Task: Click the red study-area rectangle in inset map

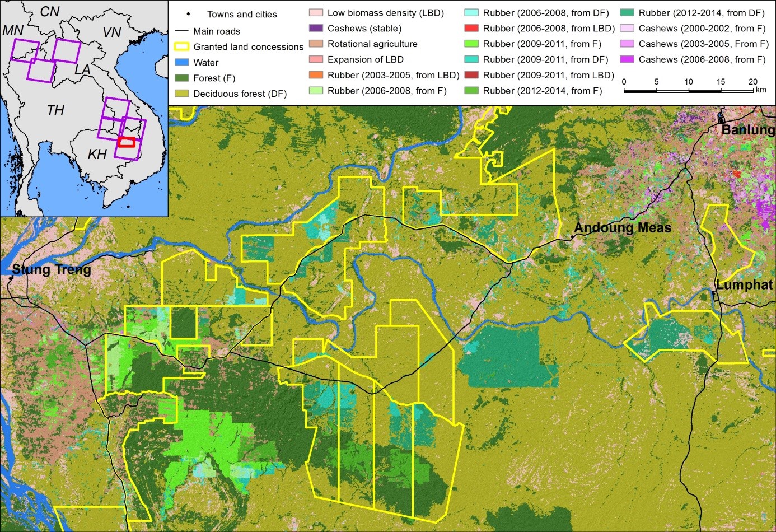Action: pyautogui.click(x=127, y=142)
